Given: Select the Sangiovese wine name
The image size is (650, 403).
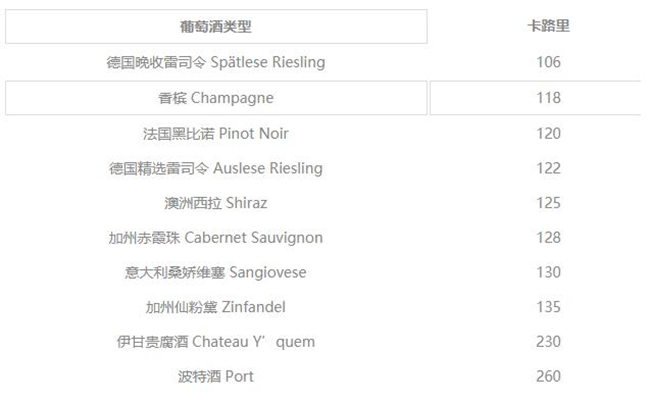Looking at the screenshot, I should (216, 272).
